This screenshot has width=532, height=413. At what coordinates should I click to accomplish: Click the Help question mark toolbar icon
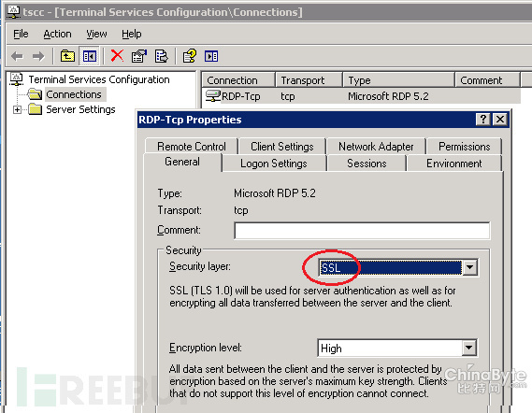(189, 56)
